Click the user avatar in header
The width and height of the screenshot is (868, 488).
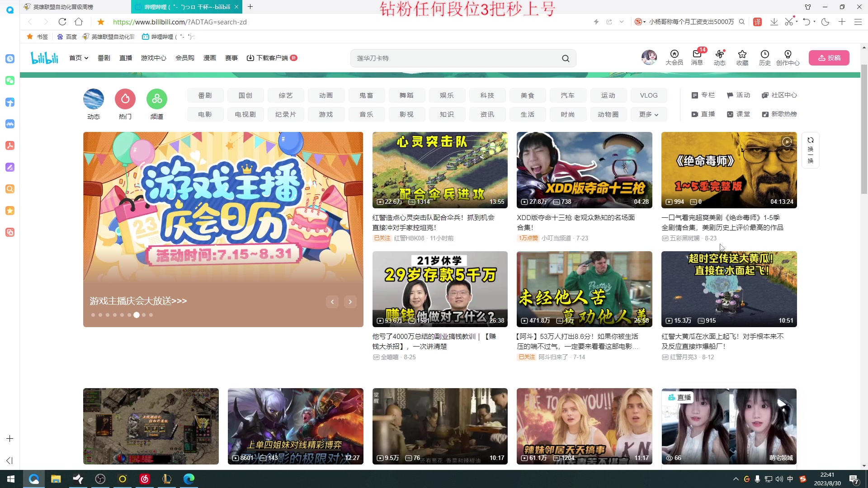point(649,57)
